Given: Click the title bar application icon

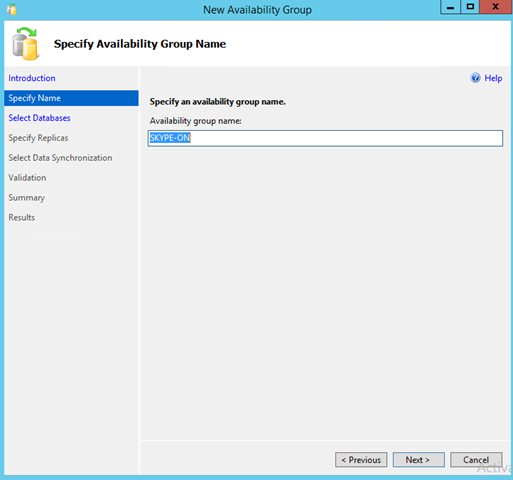Looking at the screenshot, I should coord(11,9).
